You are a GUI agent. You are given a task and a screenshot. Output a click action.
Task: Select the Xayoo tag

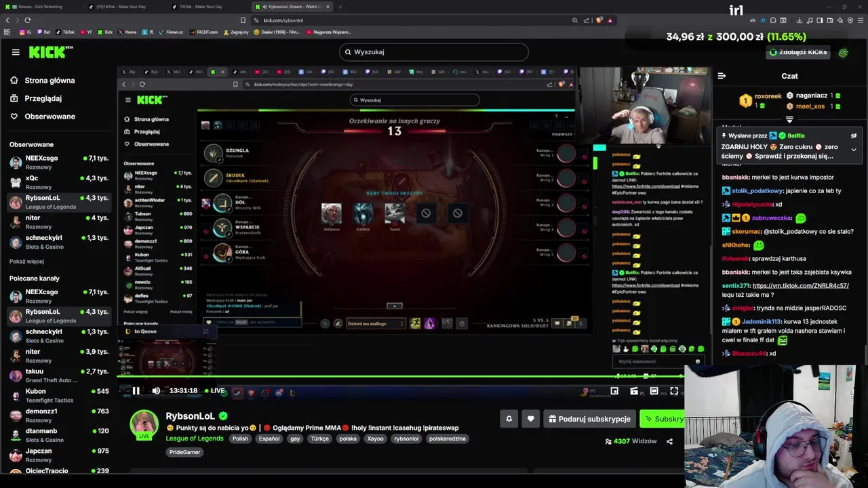(375, 439)
